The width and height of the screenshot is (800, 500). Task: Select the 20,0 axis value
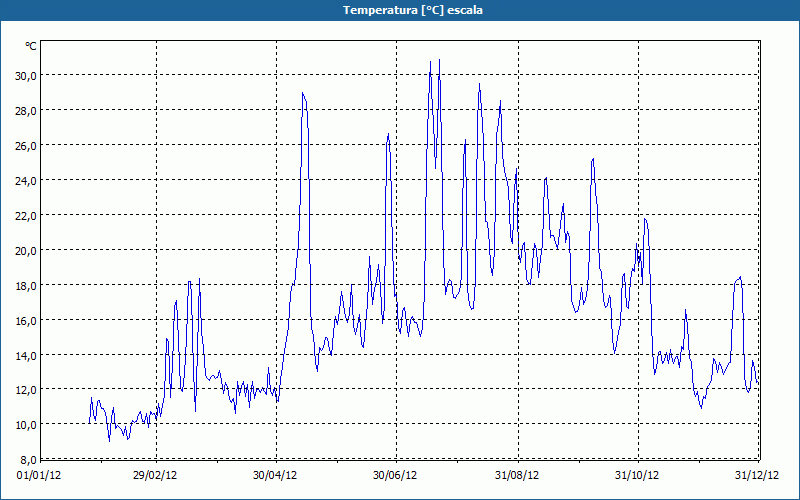pyautogui.click(x=26, y=251)
